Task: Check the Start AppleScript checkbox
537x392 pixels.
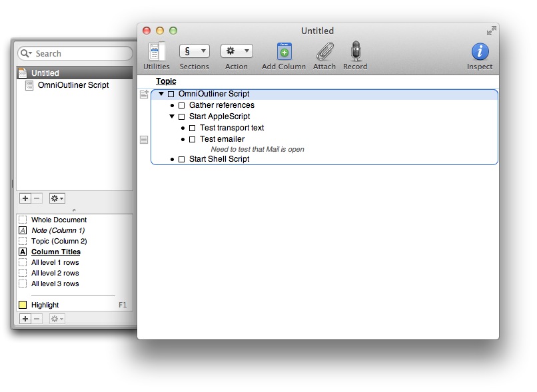Action: [x=181, y=116]
